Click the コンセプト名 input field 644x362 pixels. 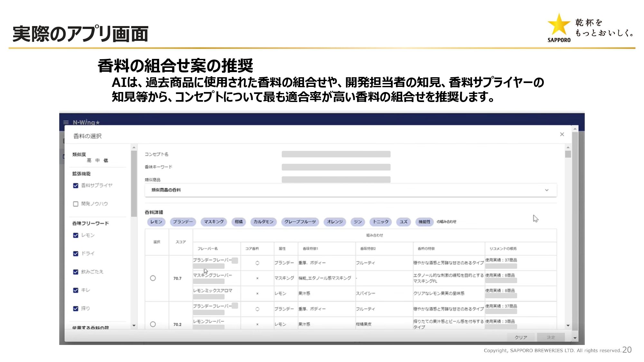[x=336, y=154]
